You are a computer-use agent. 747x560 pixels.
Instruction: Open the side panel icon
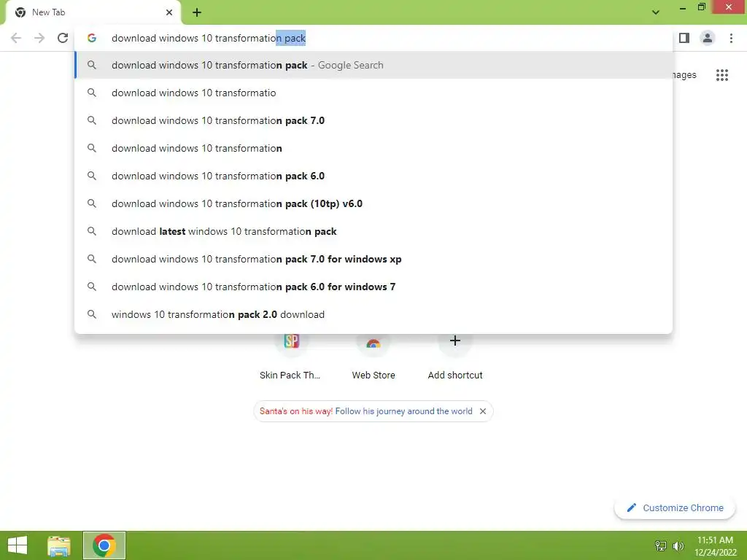(x=684, y=38)
